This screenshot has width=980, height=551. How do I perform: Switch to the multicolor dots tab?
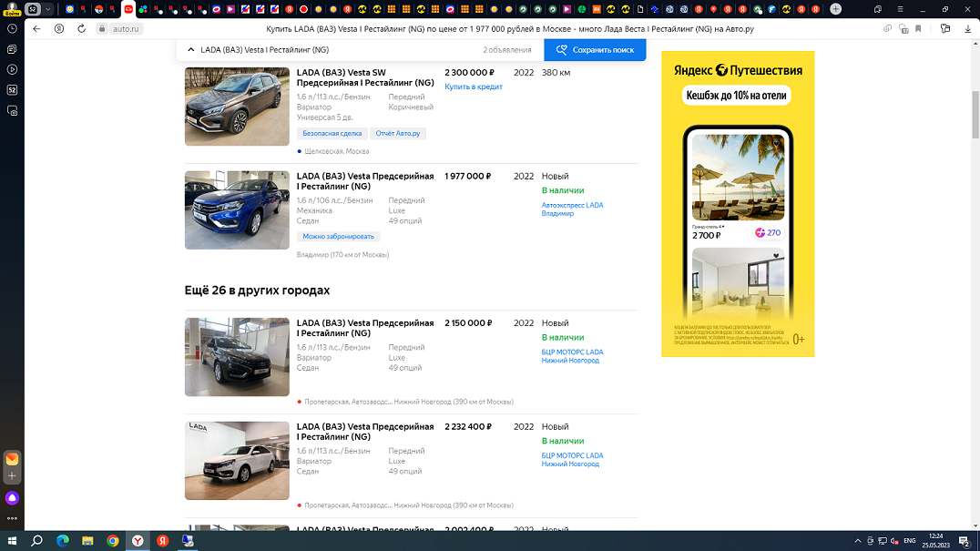tap(143, 9)
